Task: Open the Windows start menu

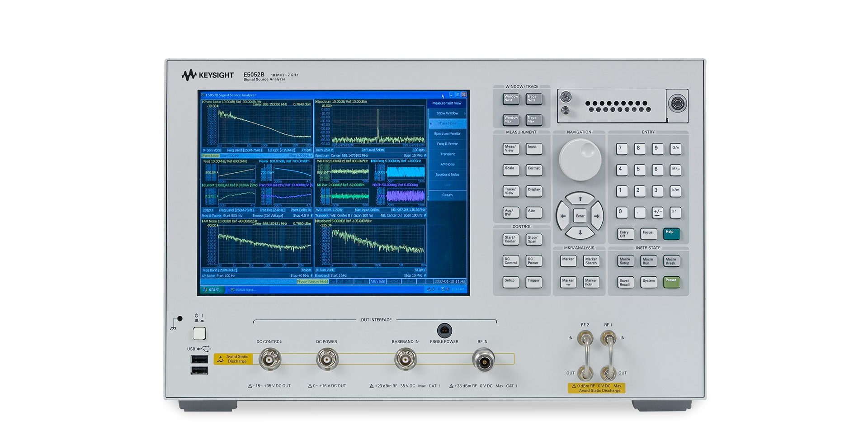Action: (212, 289)
